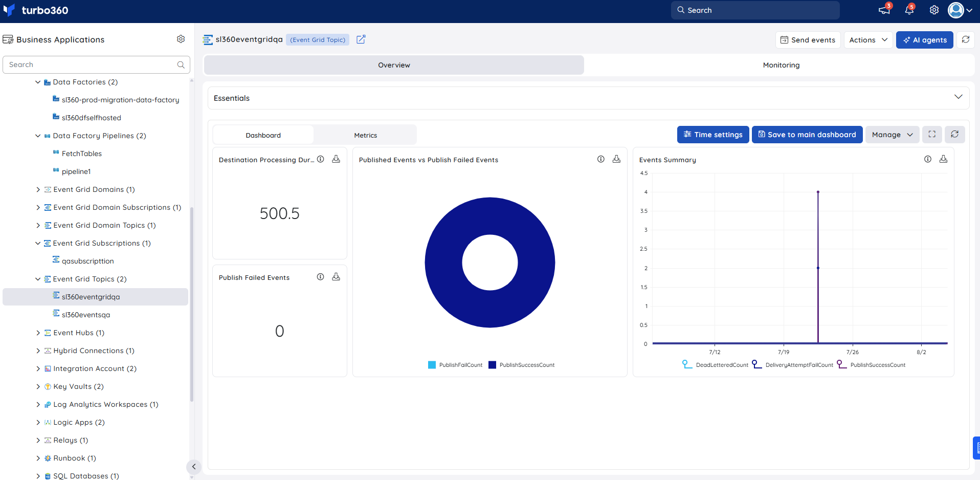Click the Business Applications header icon

tap(8, 39)
